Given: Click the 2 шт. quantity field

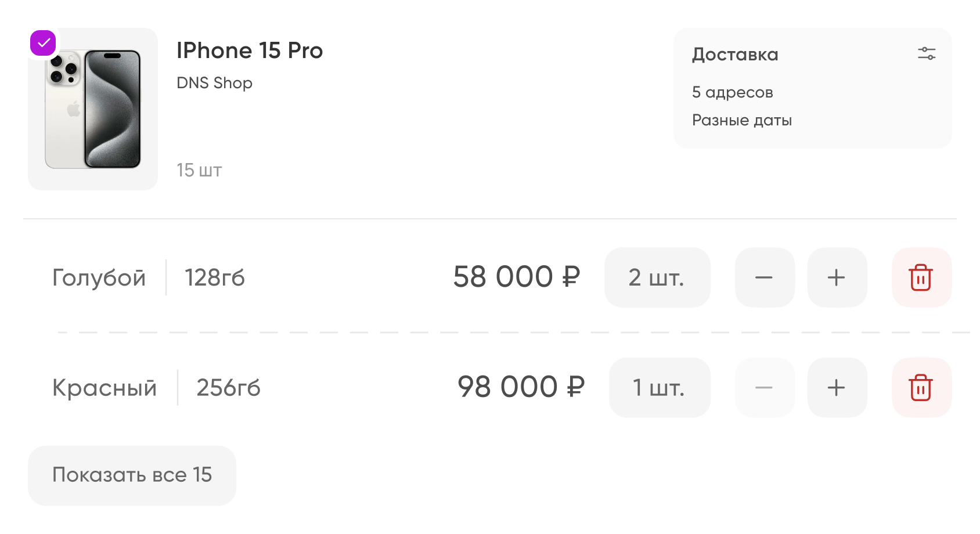Looking at the screenshot, I should tap(657, 277).
